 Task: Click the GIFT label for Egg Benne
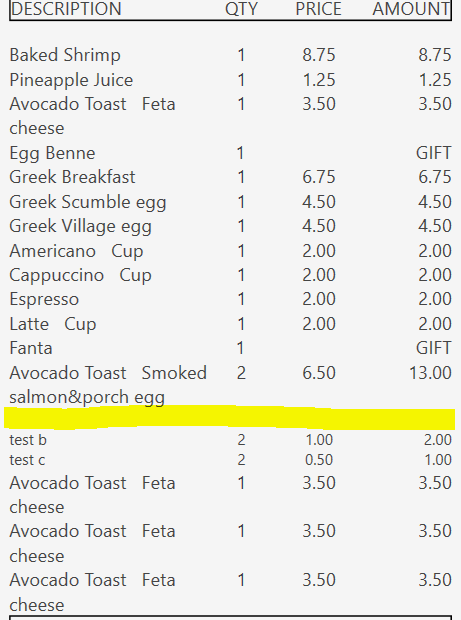433,153
